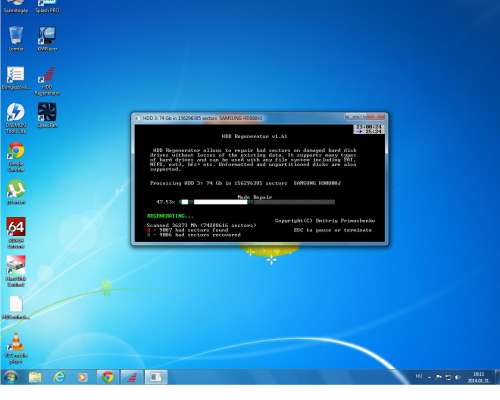Open the taskbar clock and date

(478, 377)
